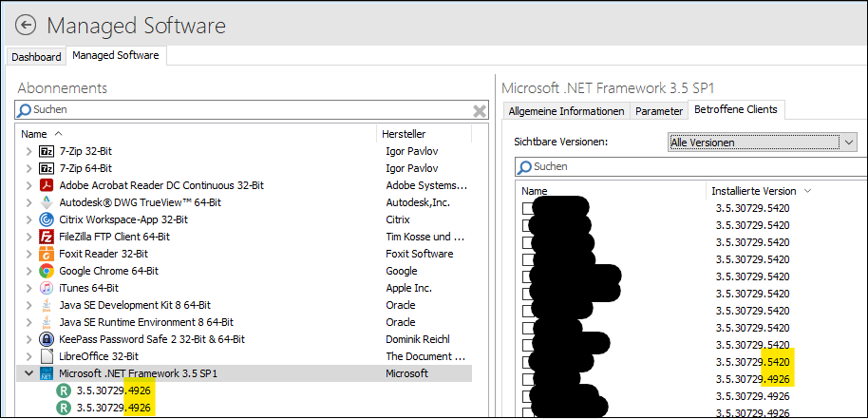Image resolution: width=868 pixels, height=419 pixels.
Task: Click the Google Chrome icon
Action: tap(46, 271)
